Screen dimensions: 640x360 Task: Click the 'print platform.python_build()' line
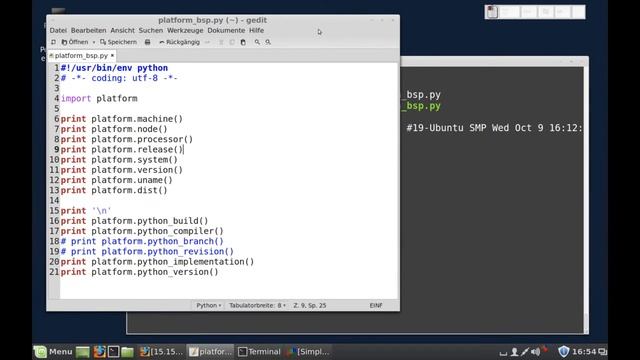pos(135,221)
